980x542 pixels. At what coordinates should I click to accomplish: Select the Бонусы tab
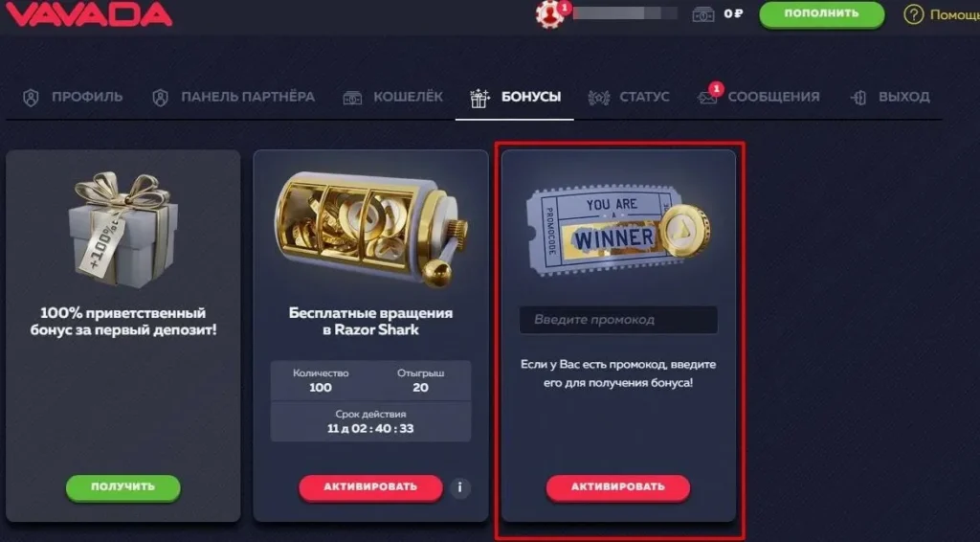coord(515,97)
